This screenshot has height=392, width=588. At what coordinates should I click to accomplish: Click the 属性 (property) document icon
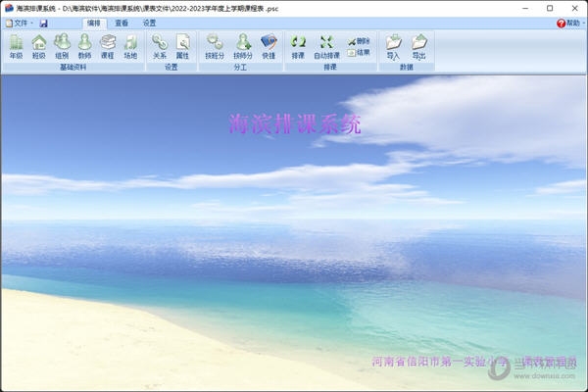point(182,46)
